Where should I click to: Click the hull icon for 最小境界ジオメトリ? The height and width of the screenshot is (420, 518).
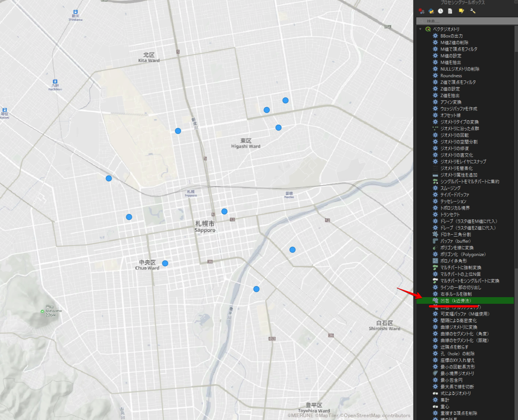click(x=435, y=373)
